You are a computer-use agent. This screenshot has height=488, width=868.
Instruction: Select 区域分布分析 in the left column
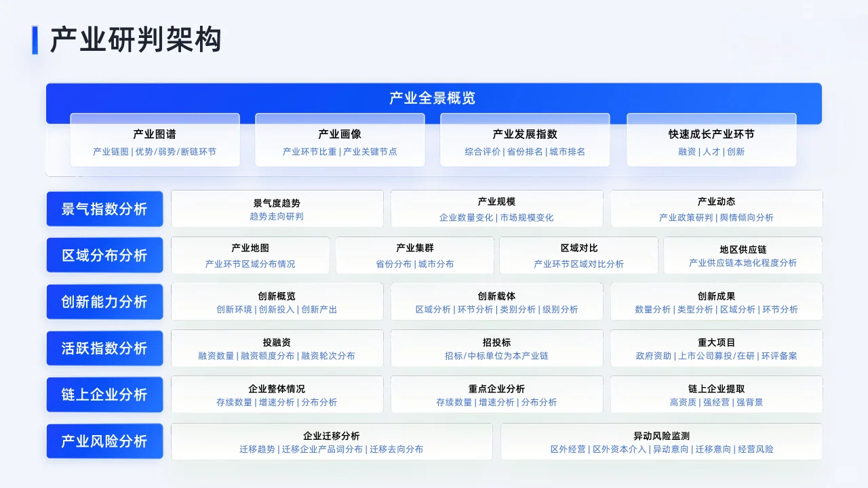tap(104, 255)
